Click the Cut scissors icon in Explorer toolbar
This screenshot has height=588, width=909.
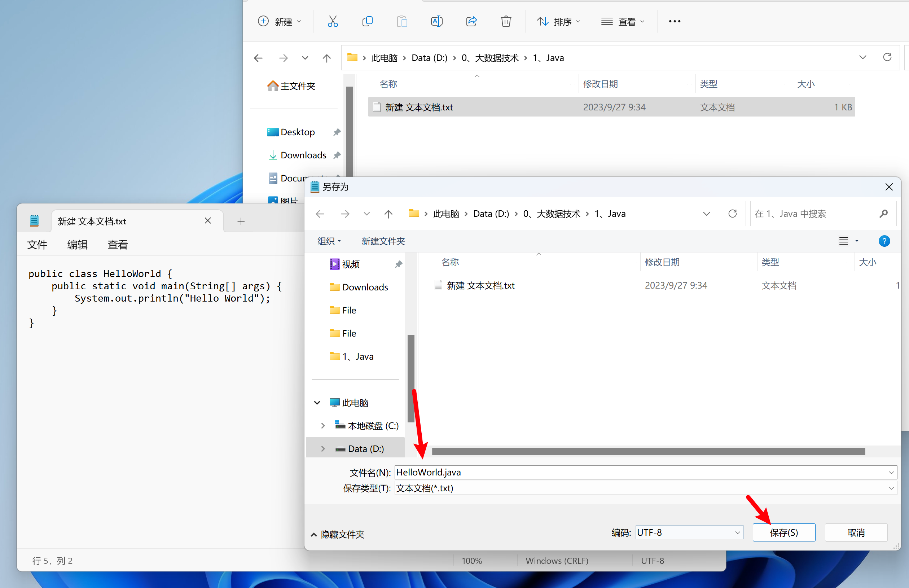(333, 21)
